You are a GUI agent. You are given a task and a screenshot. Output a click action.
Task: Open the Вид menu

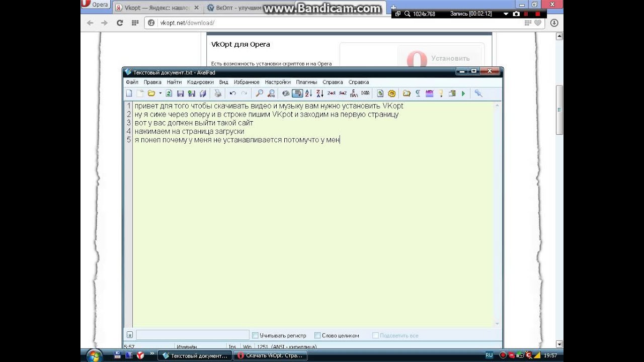click(x=223, y=82)
